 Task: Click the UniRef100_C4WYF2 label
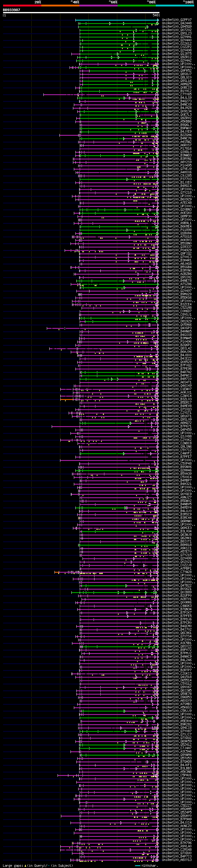coord(177,454)
